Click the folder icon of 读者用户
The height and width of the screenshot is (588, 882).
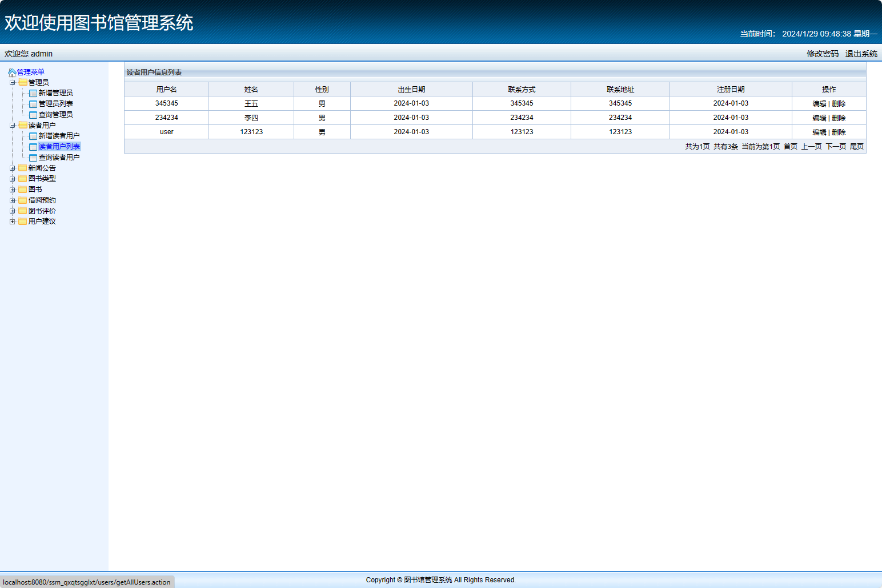23,126
